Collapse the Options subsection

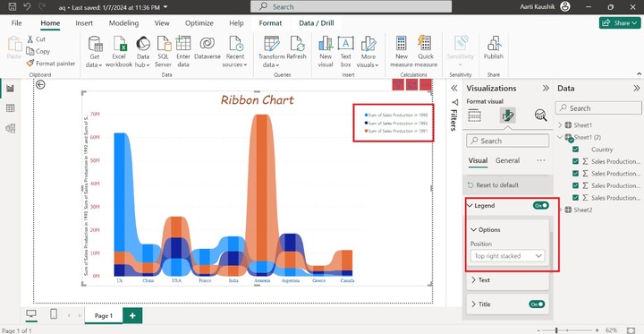(473, 229)
